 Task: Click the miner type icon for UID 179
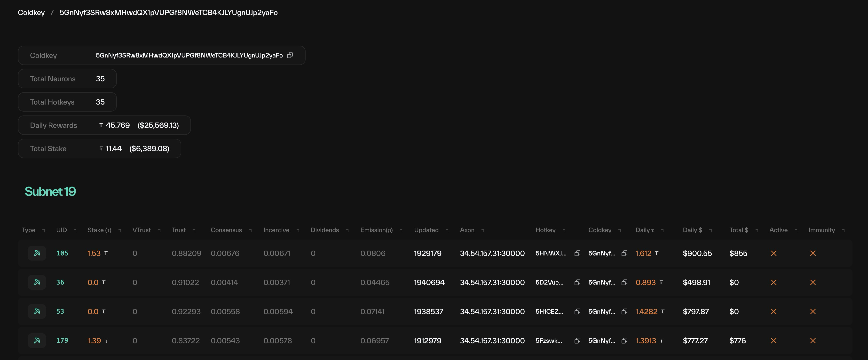[37, 341]
